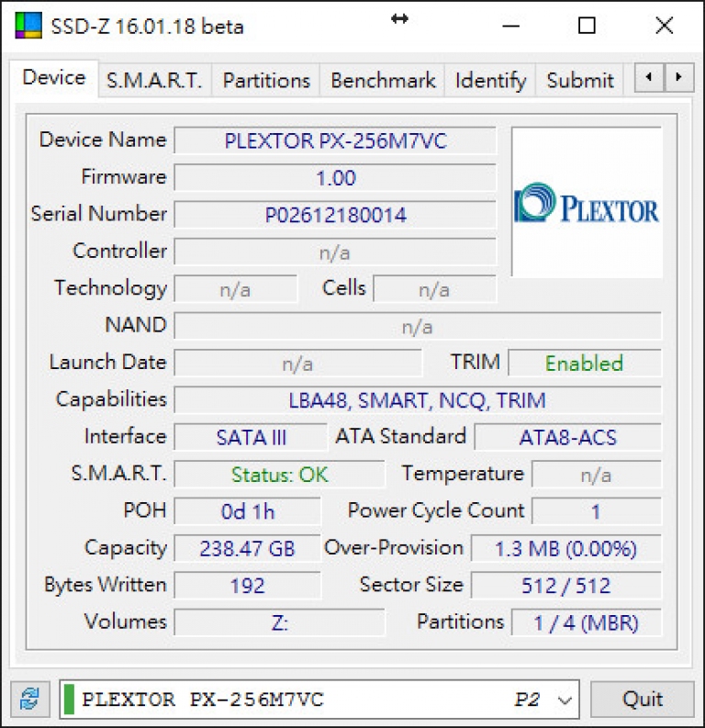Click the Plextor logo image
Screen dimensions: 705x728
[587, 203]
